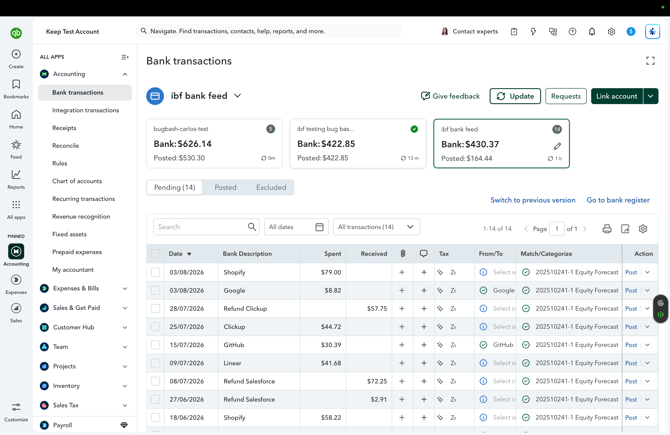Click the QuickBooks logo
The image size is (670, 435).
click(16, 33)
